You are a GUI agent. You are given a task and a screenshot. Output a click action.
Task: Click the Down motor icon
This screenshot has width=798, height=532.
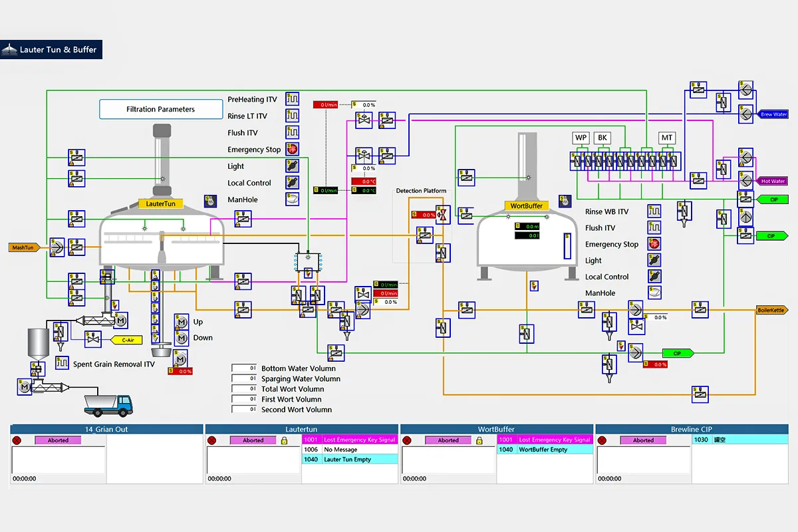click(181, 338)
